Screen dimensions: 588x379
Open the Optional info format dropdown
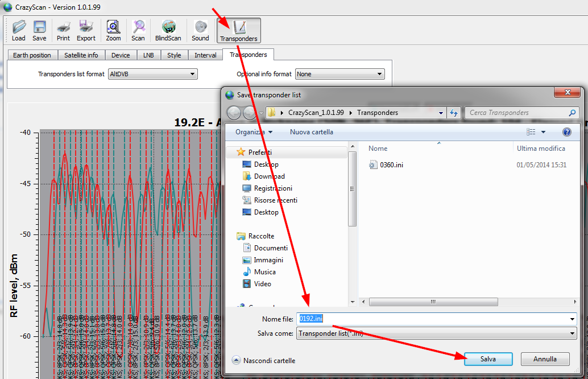pos(339,75)
